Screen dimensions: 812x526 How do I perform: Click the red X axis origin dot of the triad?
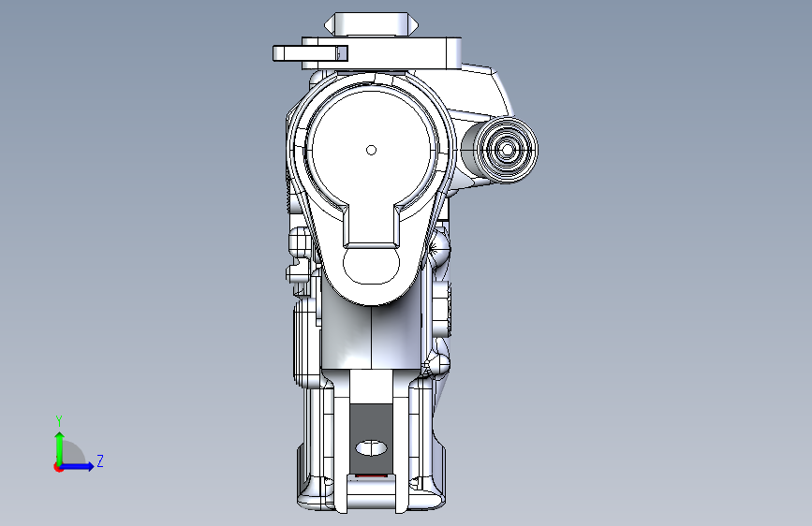pyautogui.click(x=58, y=467)
